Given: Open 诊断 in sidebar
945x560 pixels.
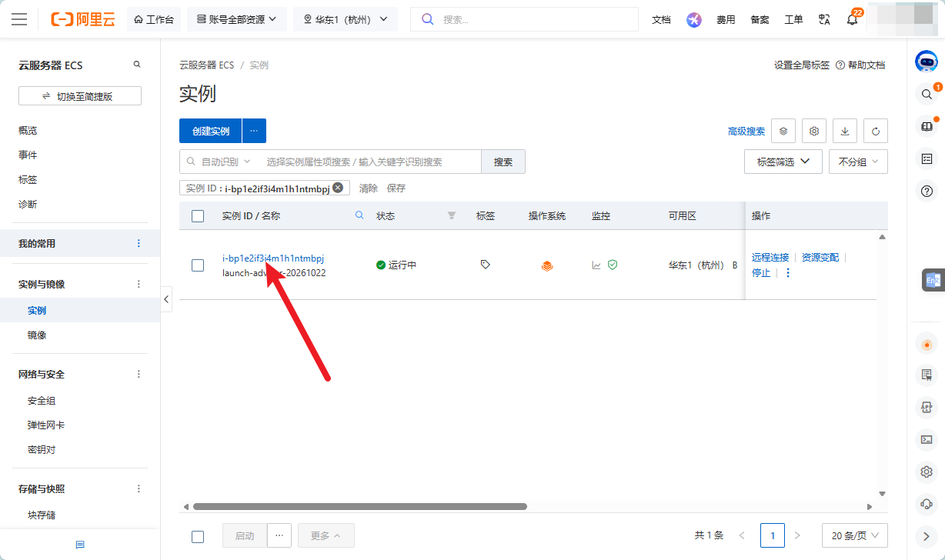Looking at the screenshot, I should [28, 204].
